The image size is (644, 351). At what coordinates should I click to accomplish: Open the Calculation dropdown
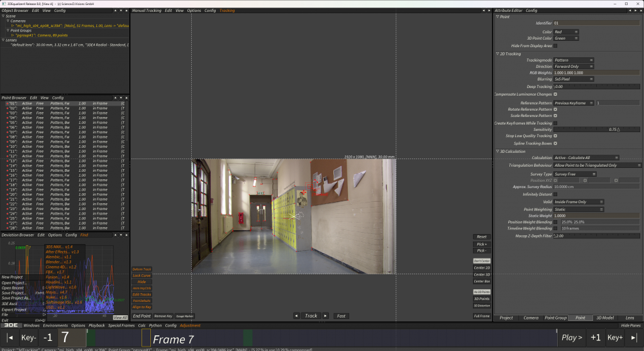(x=586, y=158)
